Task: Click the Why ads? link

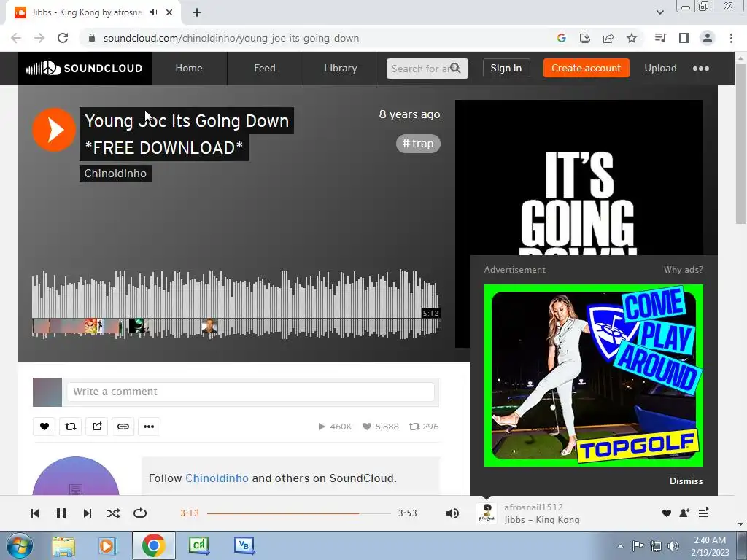Action: coord(683,270)
